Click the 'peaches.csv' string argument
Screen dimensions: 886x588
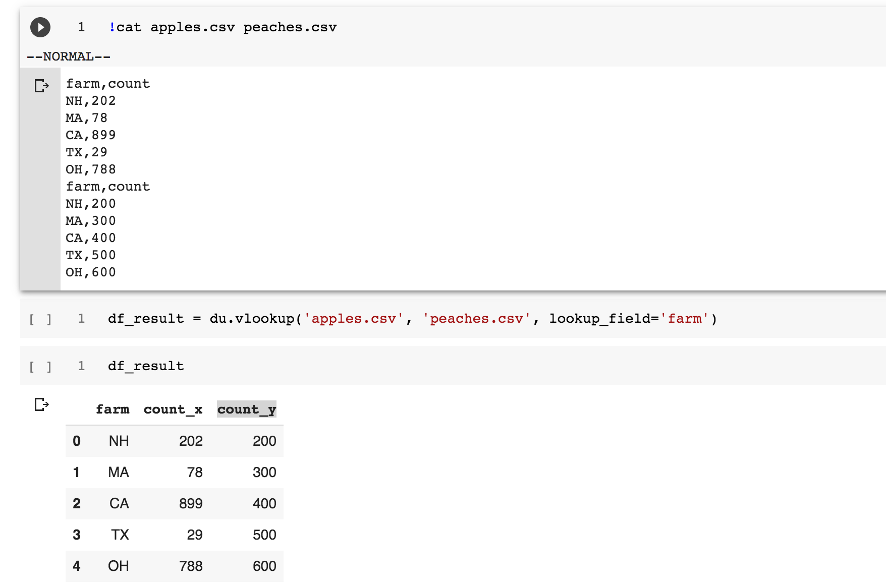(x=477, y=319)
